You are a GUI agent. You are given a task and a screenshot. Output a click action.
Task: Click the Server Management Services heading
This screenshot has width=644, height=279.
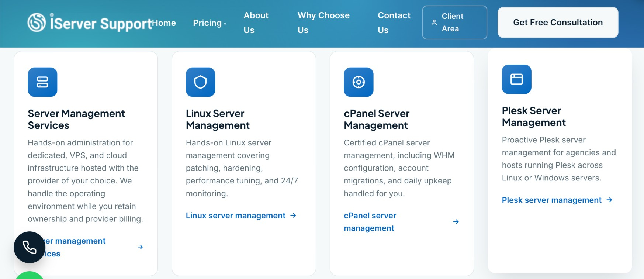(x=76, y=120)
